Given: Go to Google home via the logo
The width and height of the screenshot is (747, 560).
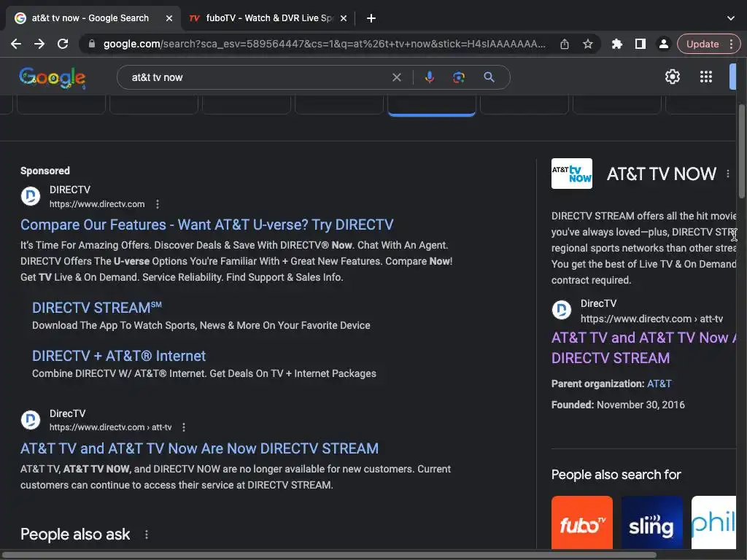Looking at the screenshot, I should (53, 77).
